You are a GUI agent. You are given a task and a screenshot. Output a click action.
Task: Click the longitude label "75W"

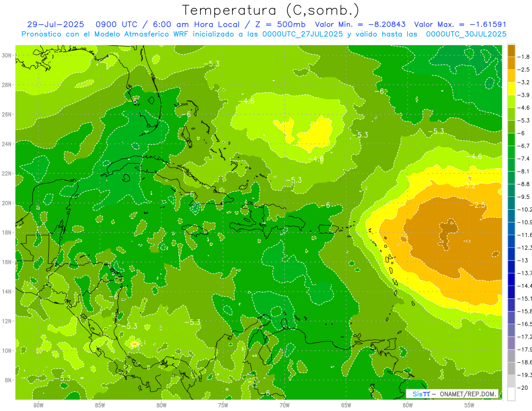[223, 405]
